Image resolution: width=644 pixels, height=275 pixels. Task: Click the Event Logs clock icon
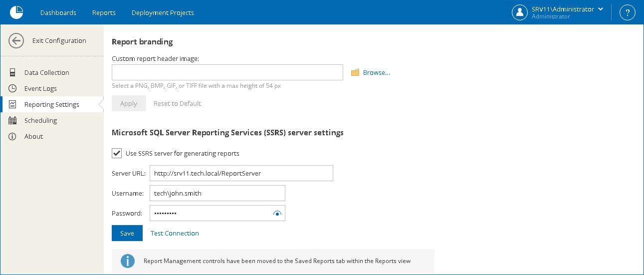tap(12, 88)
